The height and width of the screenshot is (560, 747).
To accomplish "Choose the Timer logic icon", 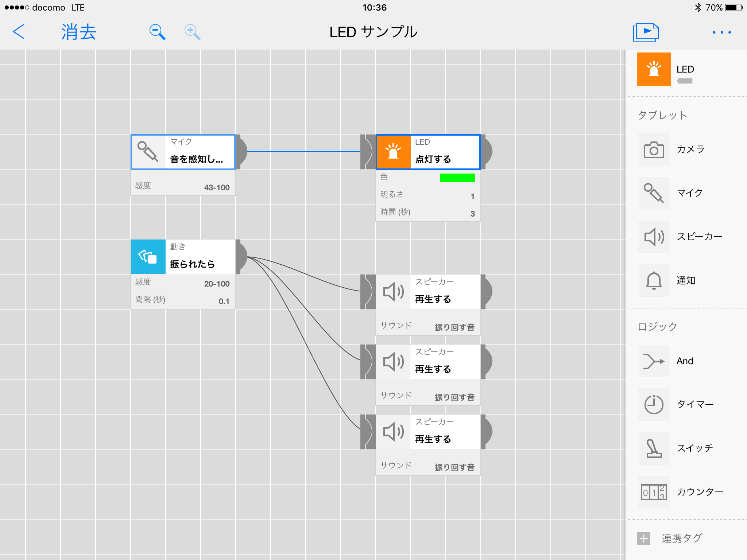I will click(x=654, y=405).
